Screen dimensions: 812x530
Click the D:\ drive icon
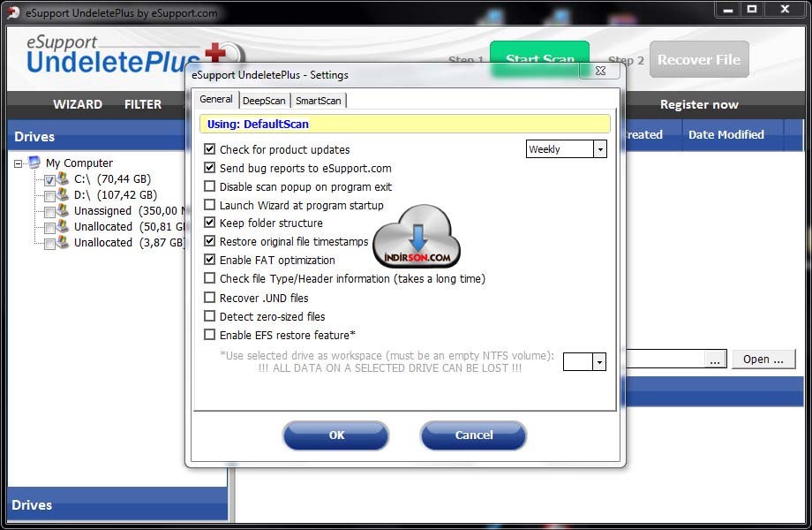pyautogui.click(x=63, y=194)
